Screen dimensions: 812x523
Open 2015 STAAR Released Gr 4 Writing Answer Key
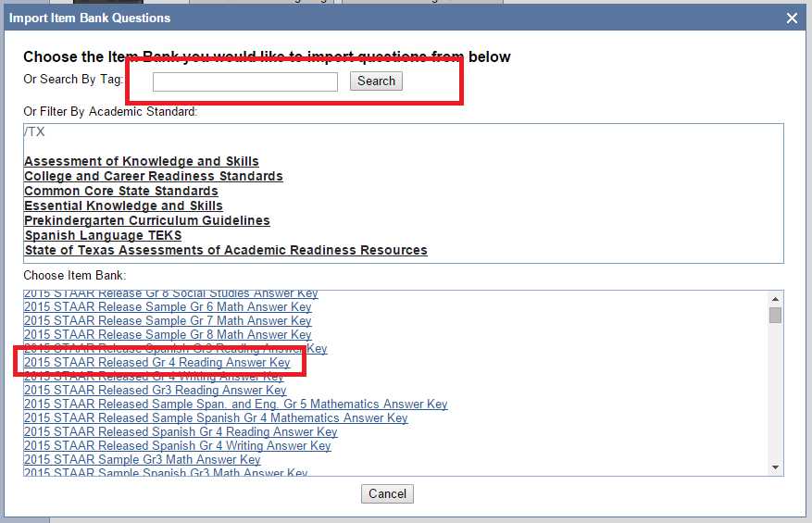(x=154, y=377)
